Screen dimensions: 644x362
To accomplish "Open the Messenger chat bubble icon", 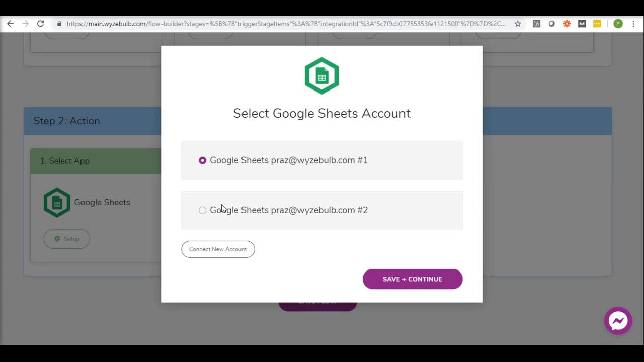I will (618, 321).
